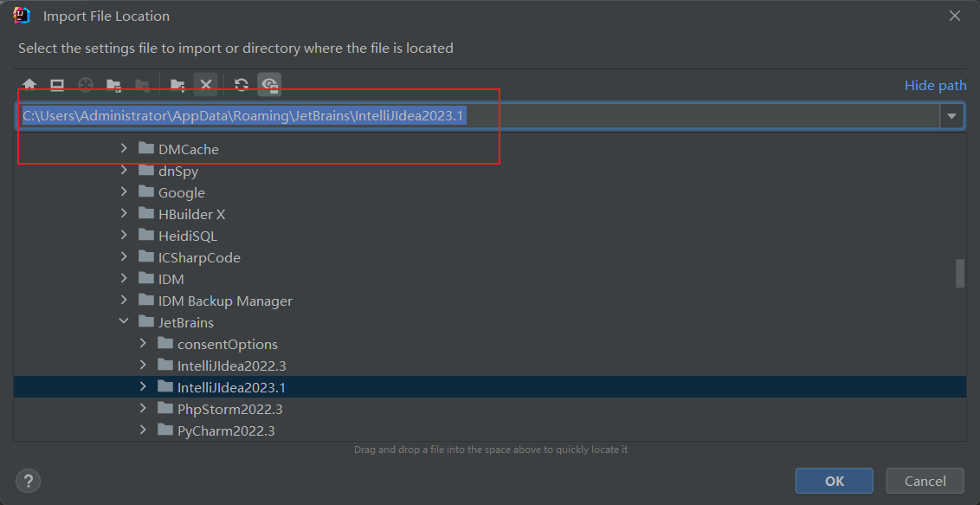This screenshot has height=505, width=980.
Task: Click the DMCache folder icon
Action: tap(146, 149)
